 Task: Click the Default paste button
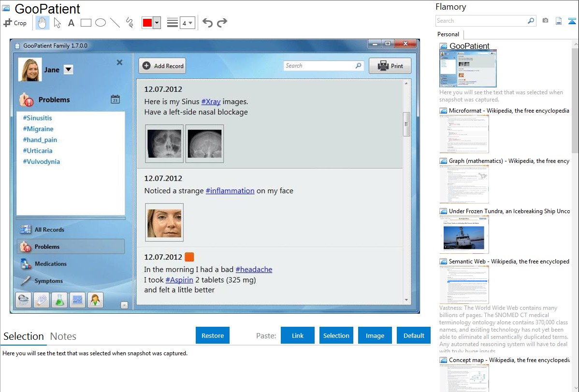[414, 335]
